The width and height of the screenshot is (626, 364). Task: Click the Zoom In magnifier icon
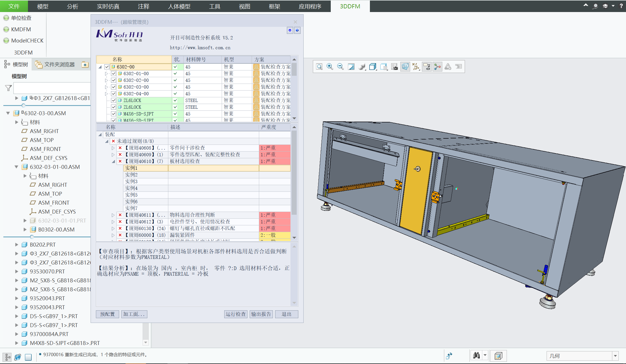330,67
